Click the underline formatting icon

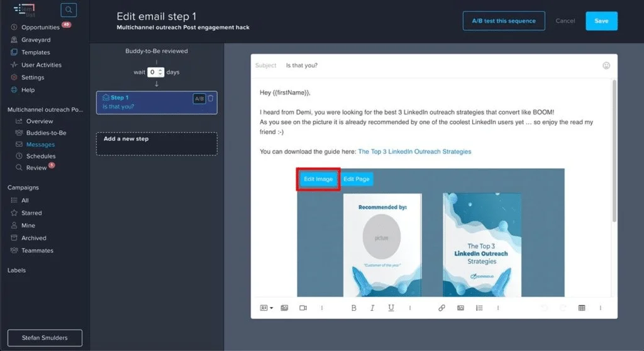391,308
